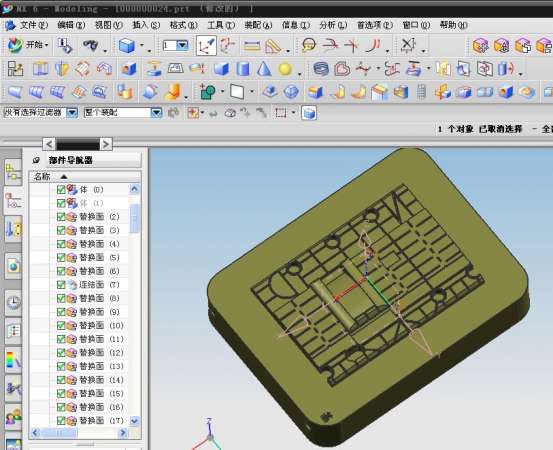Viewport: 553px width, 450px height.
Task: Click the highlighted blue cube selection icon
Action: pos(309,113)
